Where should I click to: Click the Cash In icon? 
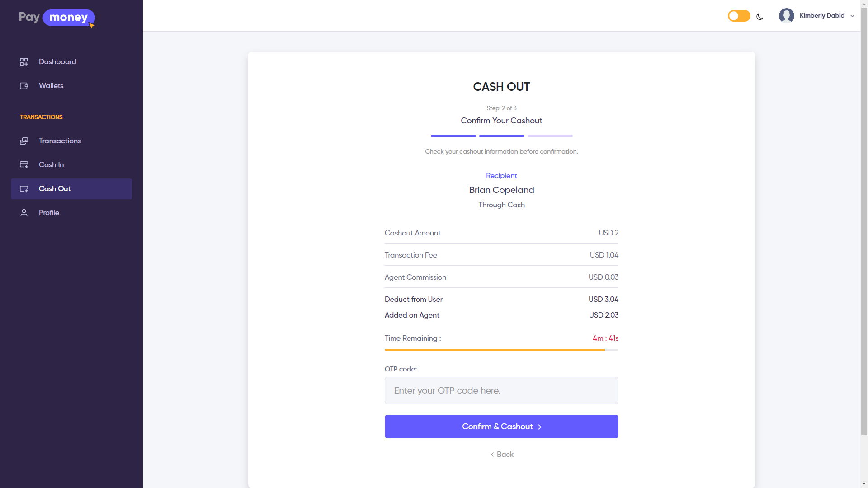pos(24,164)
